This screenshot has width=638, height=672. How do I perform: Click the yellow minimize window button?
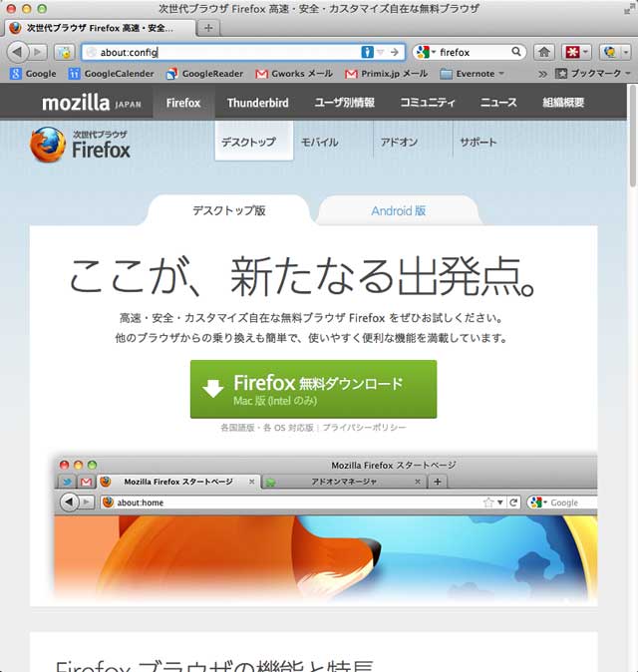(27, 9)
